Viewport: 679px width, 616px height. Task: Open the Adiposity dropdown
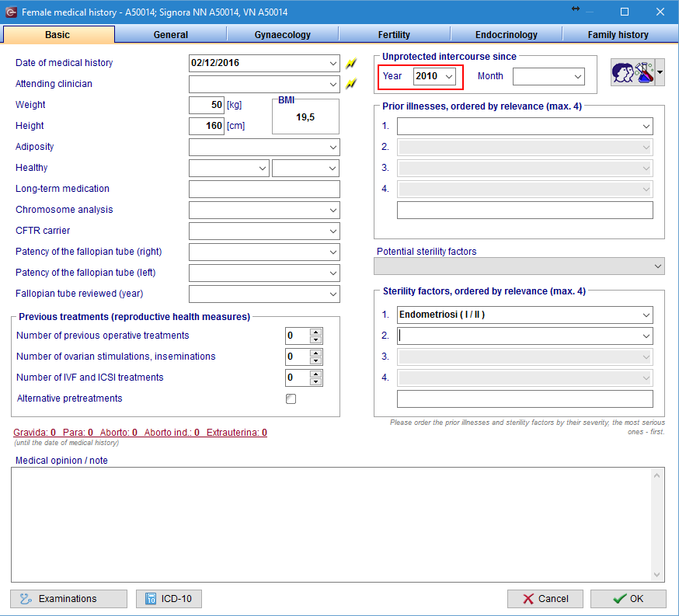click(333, 147)
